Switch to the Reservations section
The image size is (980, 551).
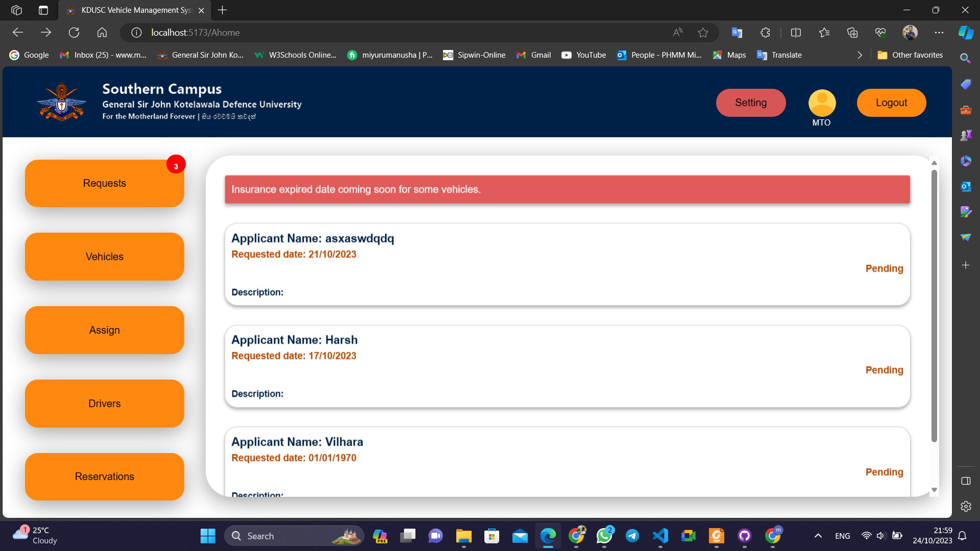tap(105, 477)
